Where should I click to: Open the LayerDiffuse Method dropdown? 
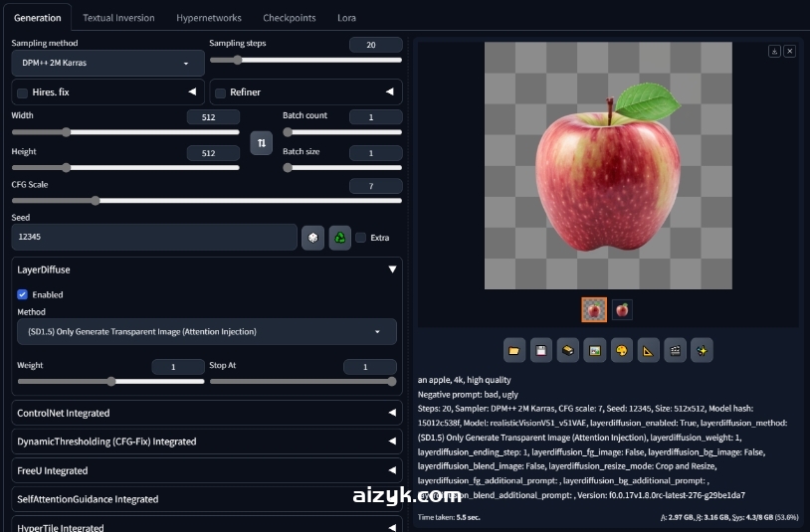(206, 332)
